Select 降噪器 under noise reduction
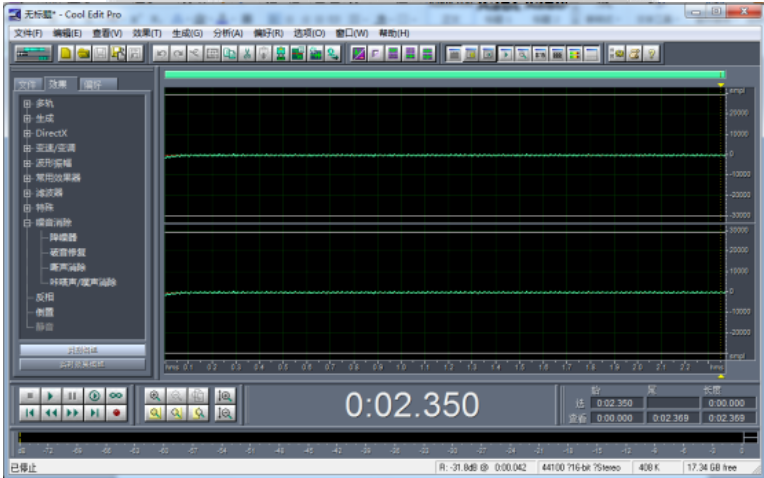 pos(63,237)
